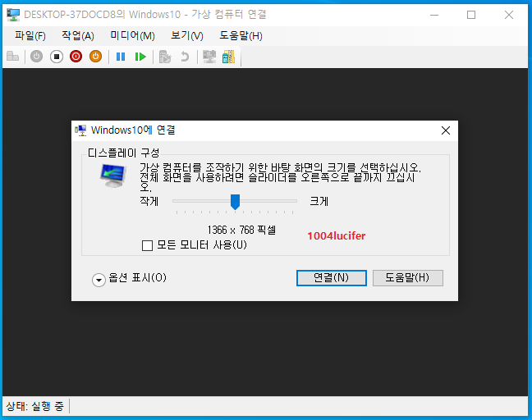Turn off the VM with the stop icon

[57, 57]
